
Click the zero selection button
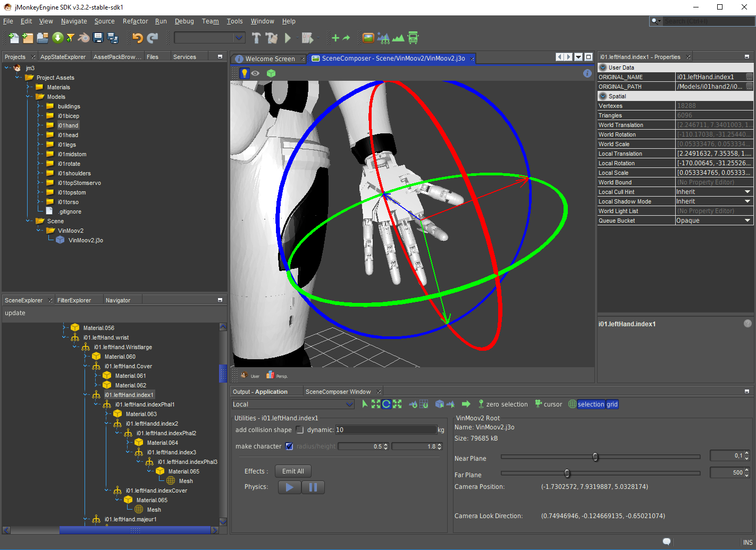point(503,404)
